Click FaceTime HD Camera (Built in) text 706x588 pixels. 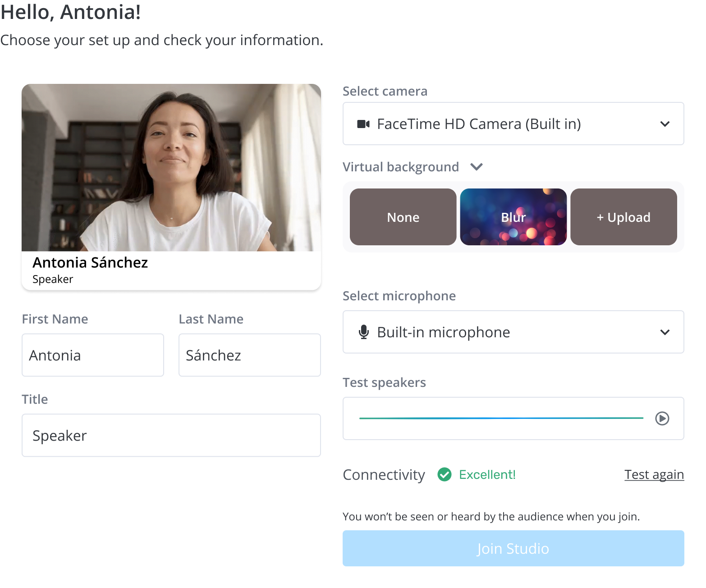pyautogui.click(x=479, y=124)
